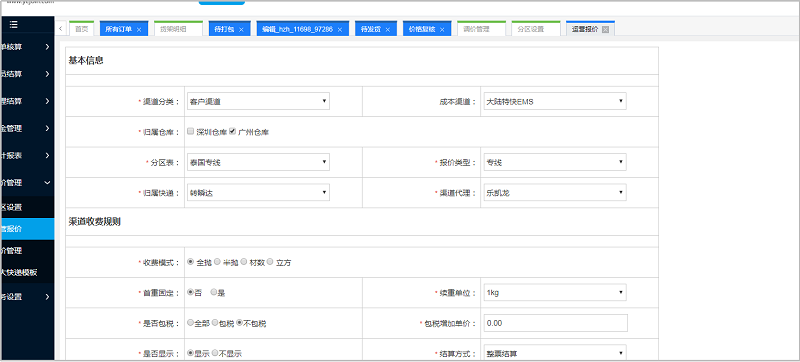
Task: Expand the sidebar item above 分区设置
Action: 27,182
